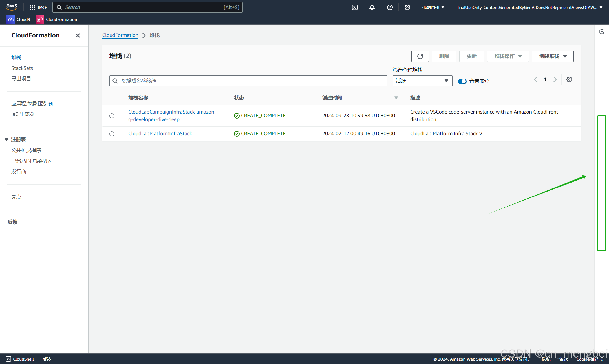The height and width of the screenshot is (364, 609).
Task: Open the CloudFormation shortcut in favorites bar
Action: click(x=57, y=19)
